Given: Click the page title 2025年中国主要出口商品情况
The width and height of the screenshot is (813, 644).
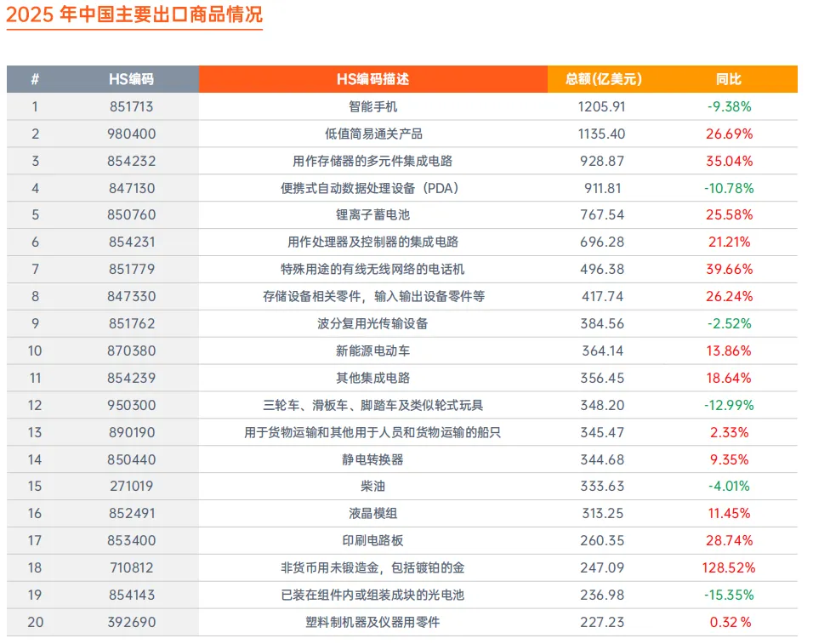Looking at the screenshot, I should pos(136,15).
